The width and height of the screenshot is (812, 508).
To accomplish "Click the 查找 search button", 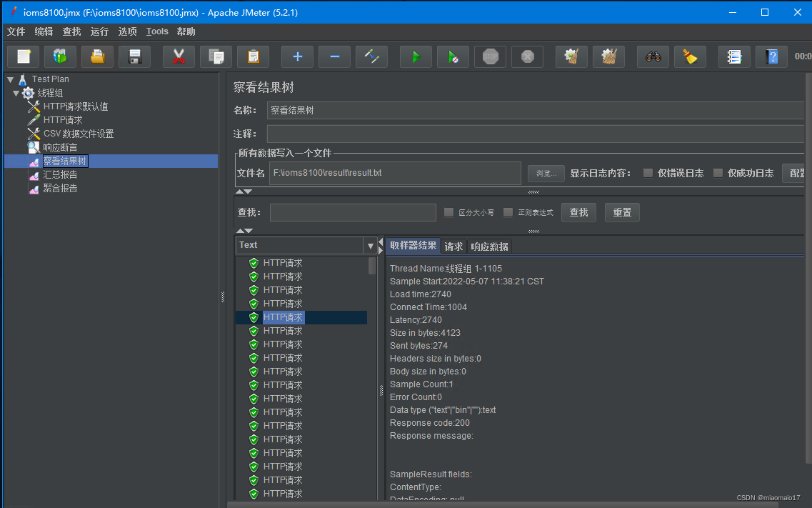I will tap(578, 212).
